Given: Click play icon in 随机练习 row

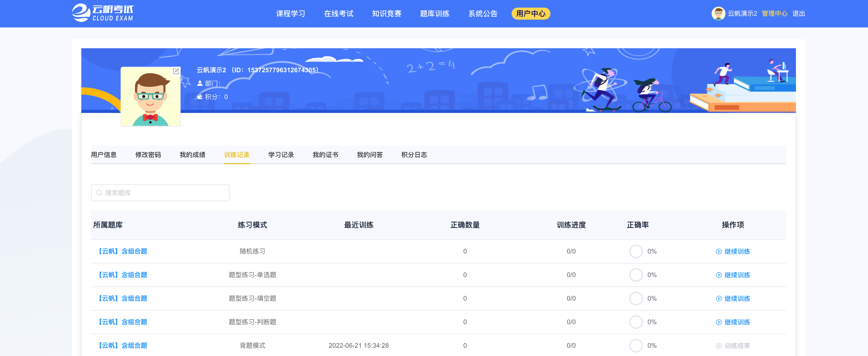Looking at the screenshot, I should click(x=719, y=252).
